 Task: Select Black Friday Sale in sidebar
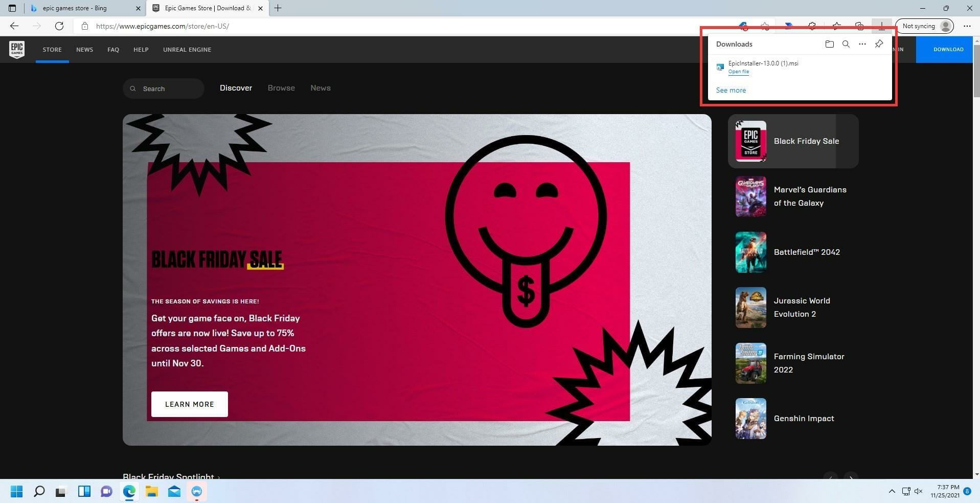click(793, 141)
